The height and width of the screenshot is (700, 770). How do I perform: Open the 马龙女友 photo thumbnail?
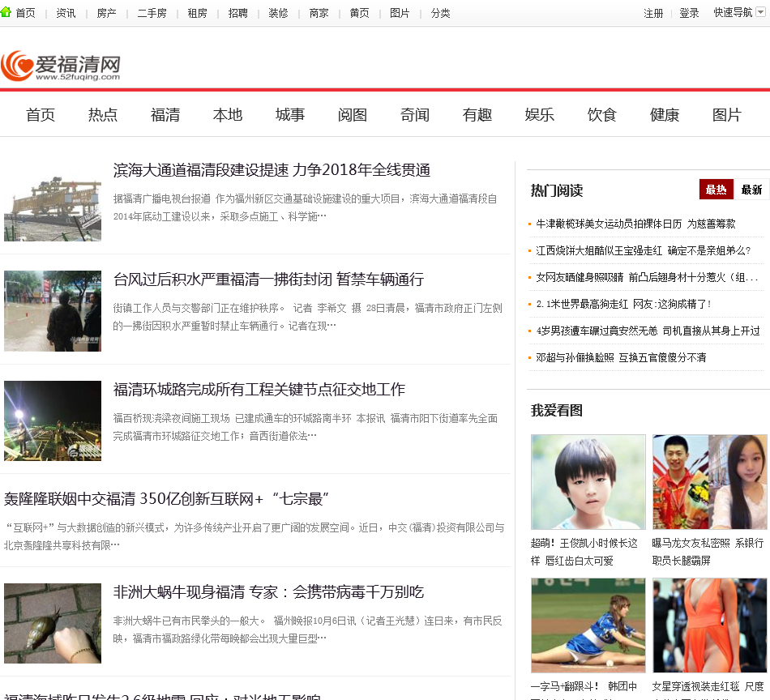pyautogui.click(x=709, y=481)
